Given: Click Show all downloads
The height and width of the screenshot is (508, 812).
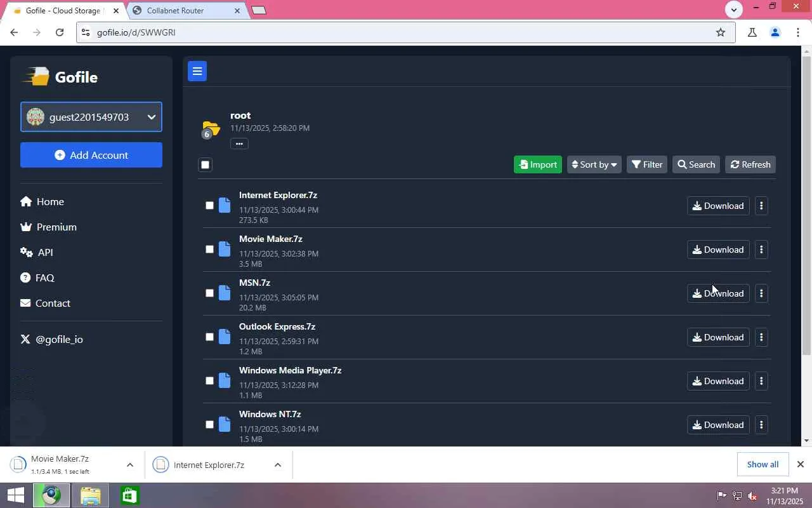Looking at the screenshot, I should 763,464.
